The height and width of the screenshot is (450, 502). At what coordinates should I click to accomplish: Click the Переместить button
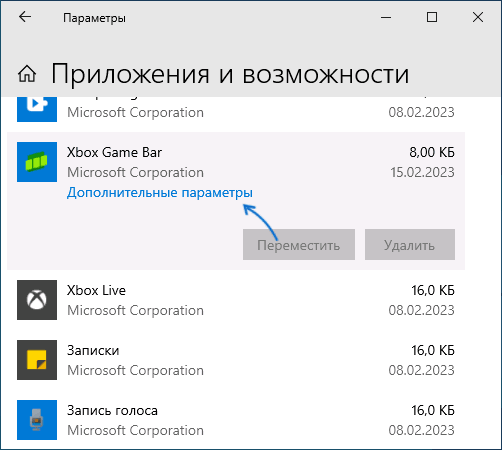click(299, 244)
